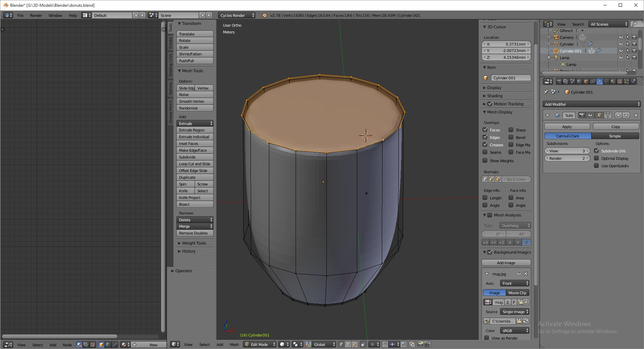644x349 pixels.
Task: Click the OpenGL render animation clapper icon
Action: coord(427,344)
